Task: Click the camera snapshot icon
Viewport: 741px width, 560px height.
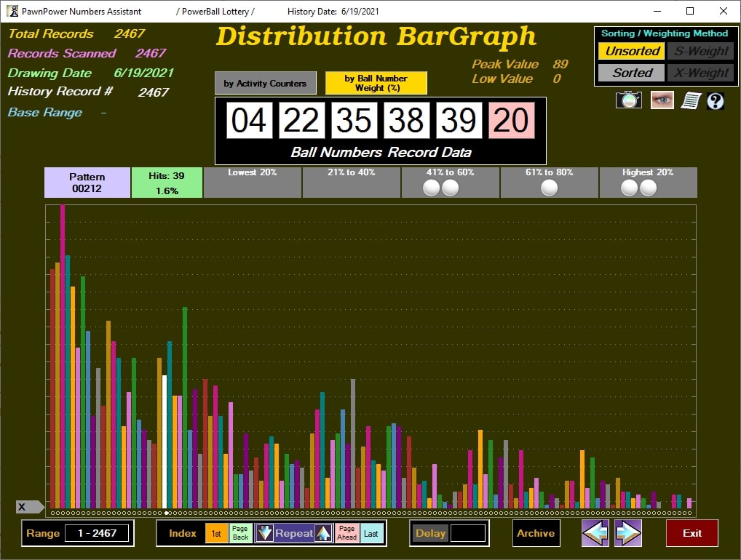Action: (628, 100)
